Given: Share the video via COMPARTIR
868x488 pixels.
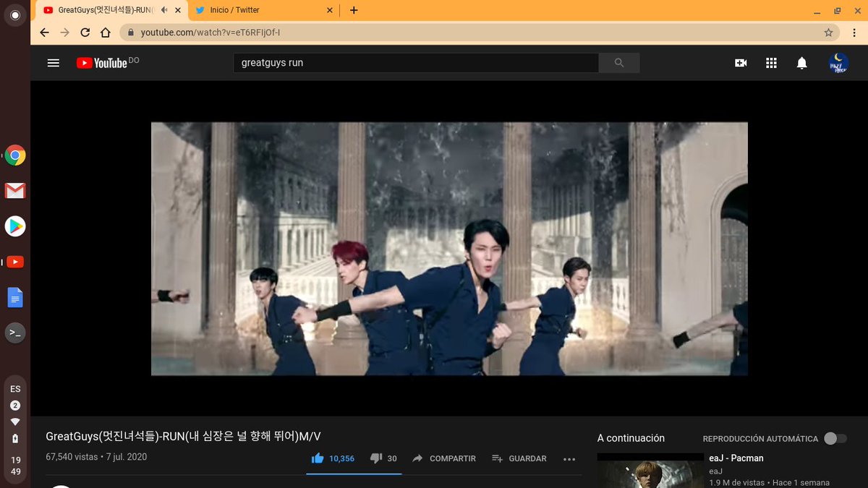Looking at the screenshot, I should [444, 458].
